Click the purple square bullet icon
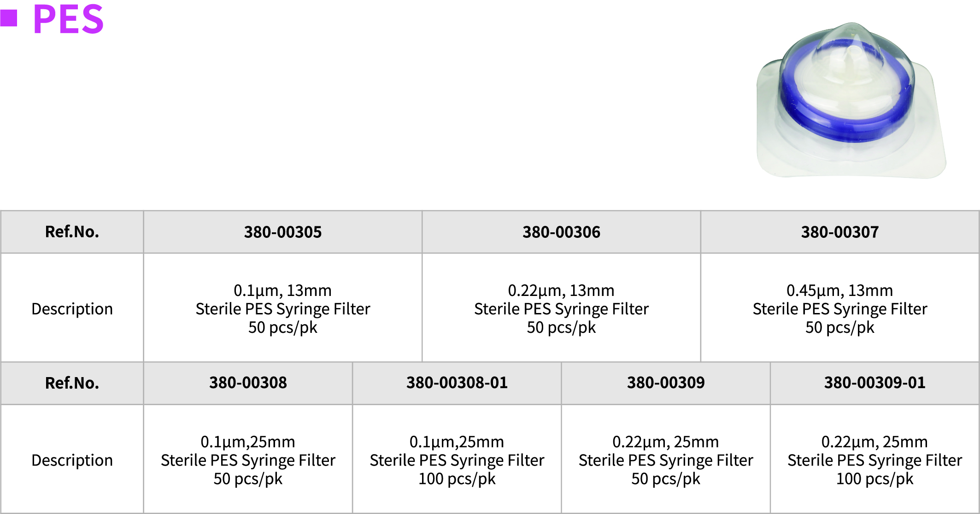The image size is (980, 514). pos(9,18)
